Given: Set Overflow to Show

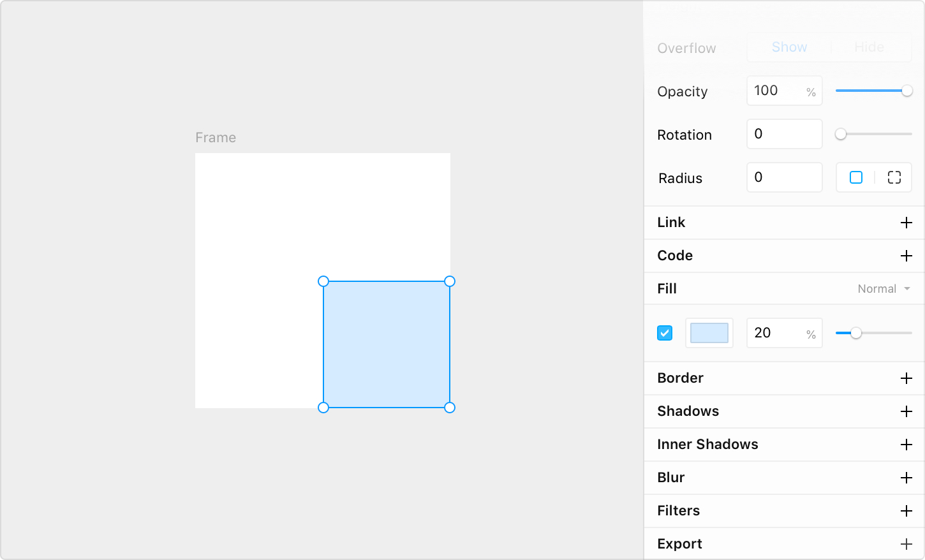Looking at the screenshot, I should click(x=789, y=47).
